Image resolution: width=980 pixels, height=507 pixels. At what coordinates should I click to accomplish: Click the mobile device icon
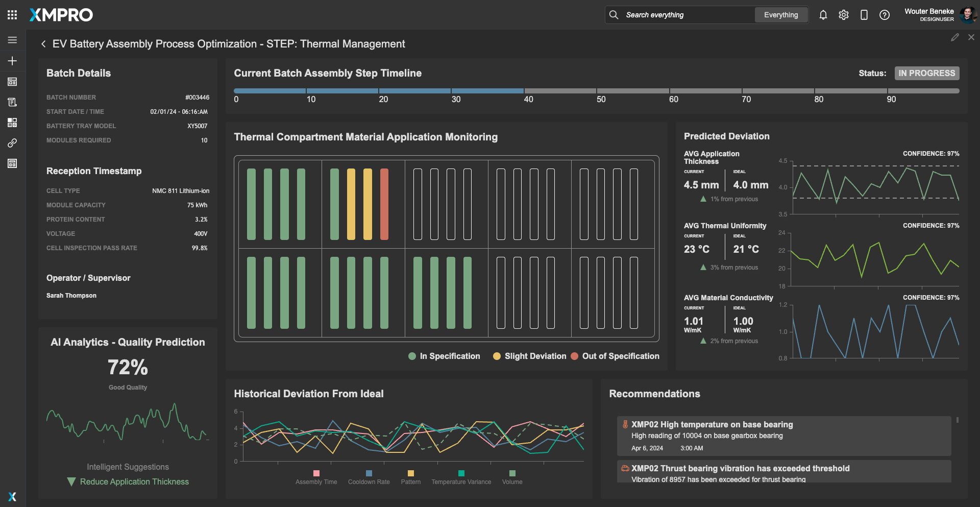coord(864,15)
